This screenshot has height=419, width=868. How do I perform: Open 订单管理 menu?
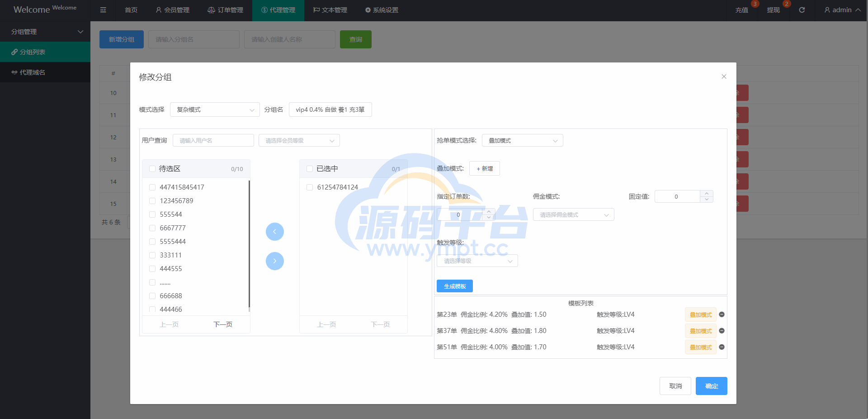(225, 10)
